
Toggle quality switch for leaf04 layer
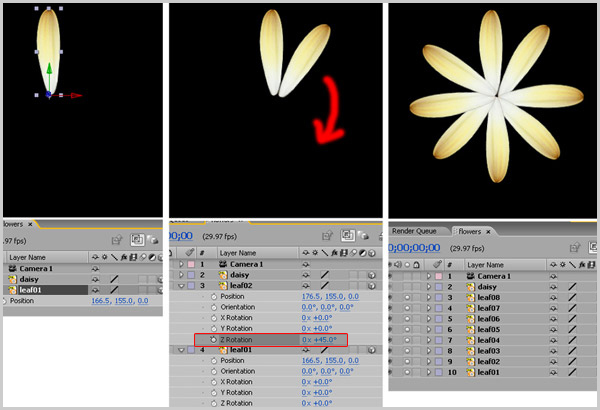pos(572,340)
